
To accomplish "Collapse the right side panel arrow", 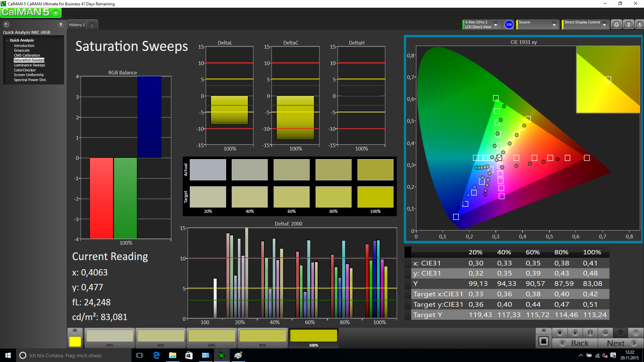I will pyautogui.click(x=639, y=24).
